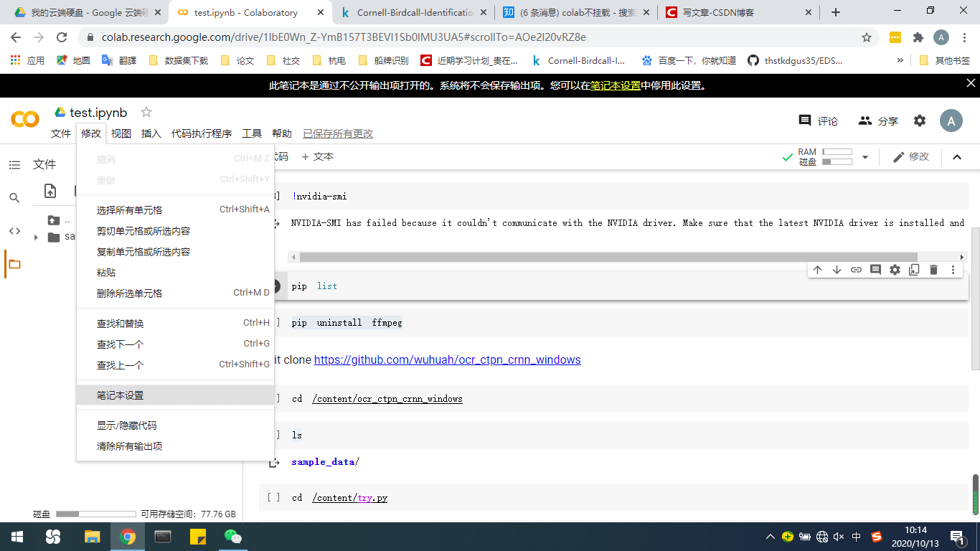980x551 pixels.
Task: Click the 修改 editing mode button
Action: click(x=910, y=156)
